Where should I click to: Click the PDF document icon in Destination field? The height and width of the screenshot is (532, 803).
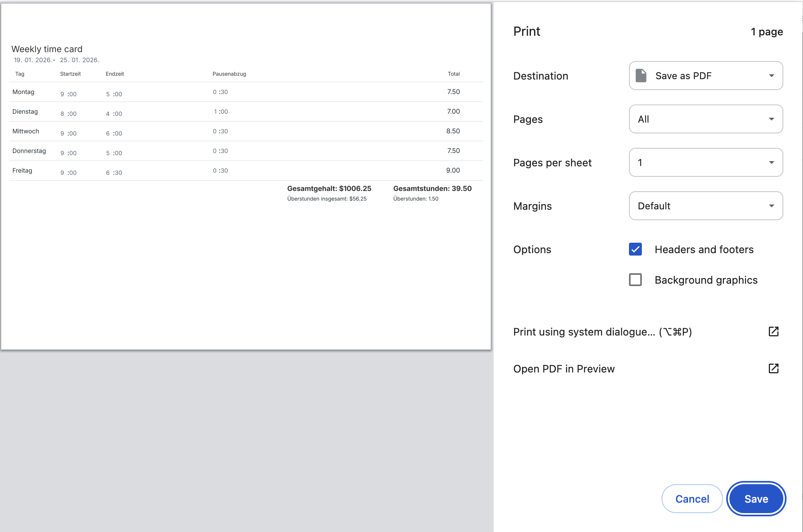pyautogui.click(x=641, y=75)
